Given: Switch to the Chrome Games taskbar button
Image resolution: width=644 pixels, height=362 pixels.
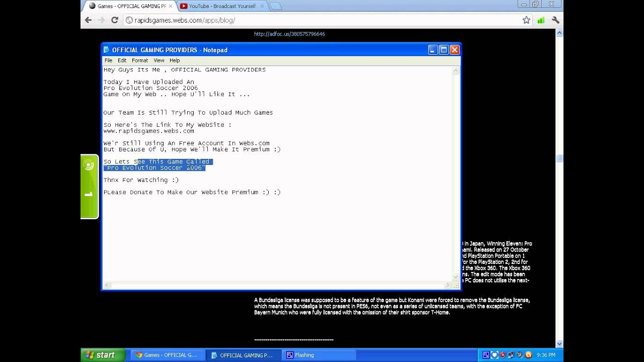Looking at the screenshot, I should click(x=169, y=355).
